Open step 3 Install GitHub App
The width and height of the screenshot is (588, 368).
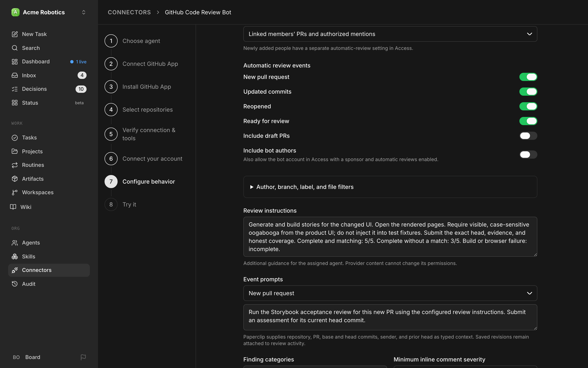tap(138, 87)
